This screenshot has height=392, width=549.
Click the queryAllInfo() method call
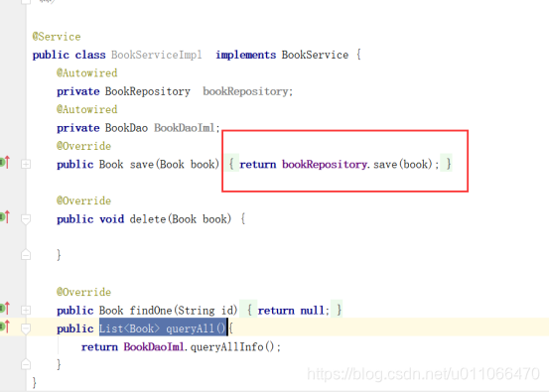click(232, 347)
